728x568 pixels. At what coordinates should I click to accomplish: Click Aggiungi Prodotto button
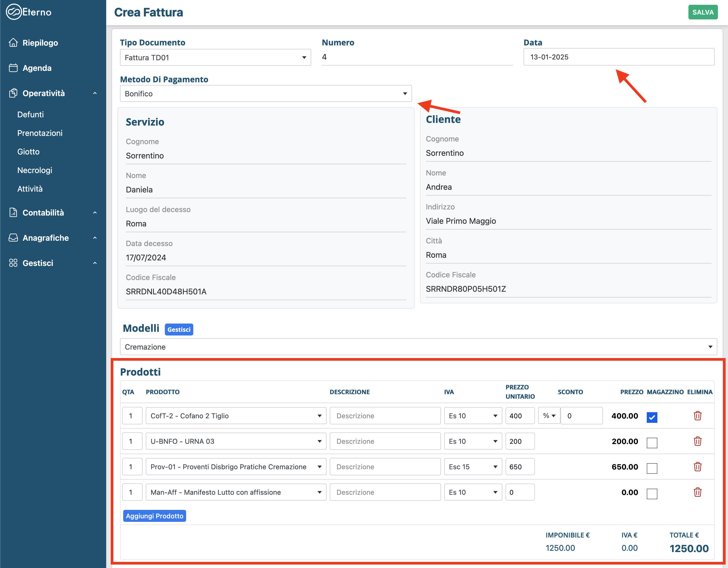[154, 516]
